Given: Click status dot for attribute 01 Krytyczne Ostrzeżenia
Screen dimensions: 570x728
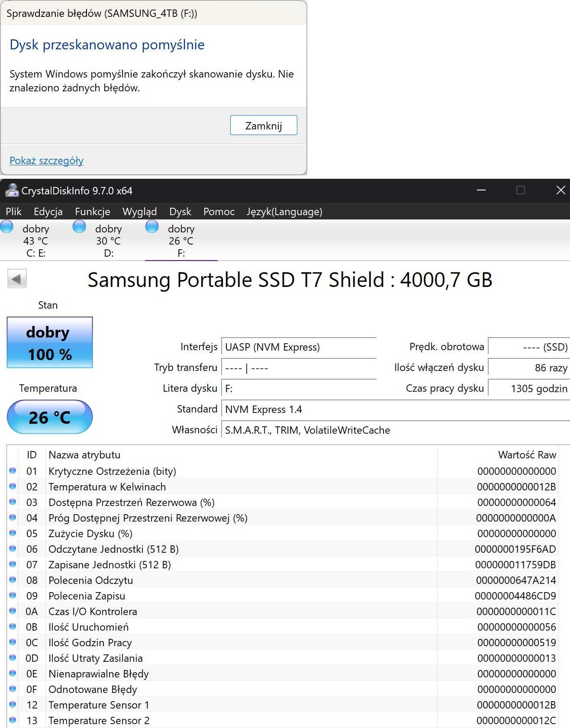Looking at the screenshot, I should (13, 471).
